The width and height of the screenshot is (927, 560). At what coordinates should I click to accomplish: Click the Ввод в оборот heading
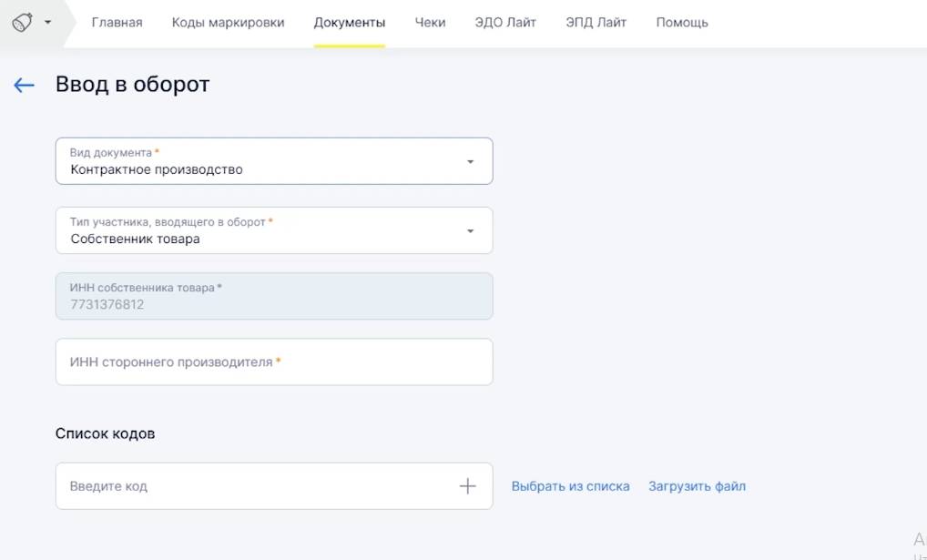[132, 85]
